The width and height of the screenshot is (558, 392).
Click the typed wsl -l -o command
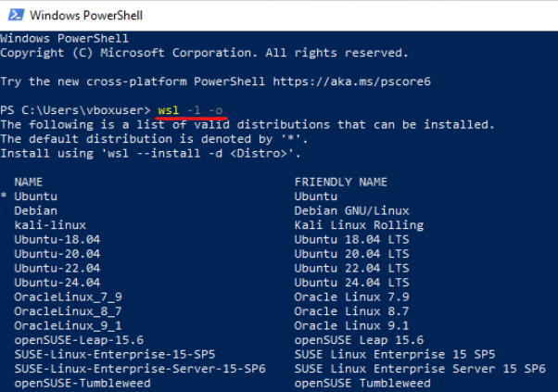point(190,110)
